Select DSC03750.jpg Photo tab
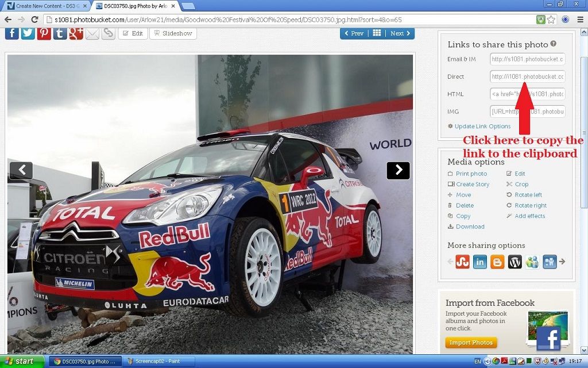 point(135,6)
